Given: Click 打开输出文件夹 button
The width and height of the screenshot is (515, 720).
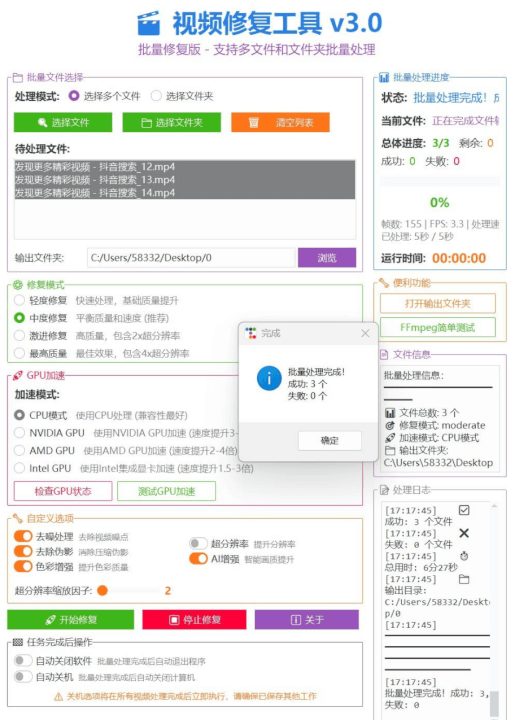Looking at the screenshot, I should (438, 304).
